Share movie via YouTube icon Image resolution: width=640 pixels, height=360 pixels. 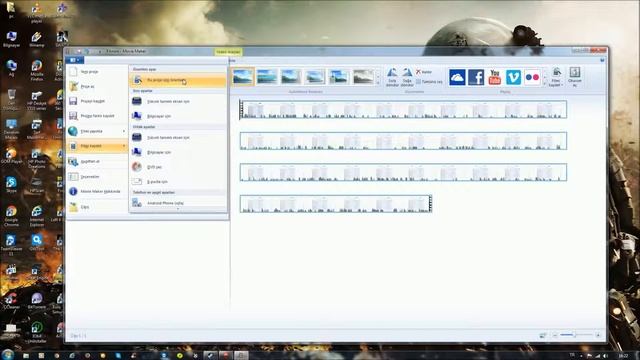[495, 77]
